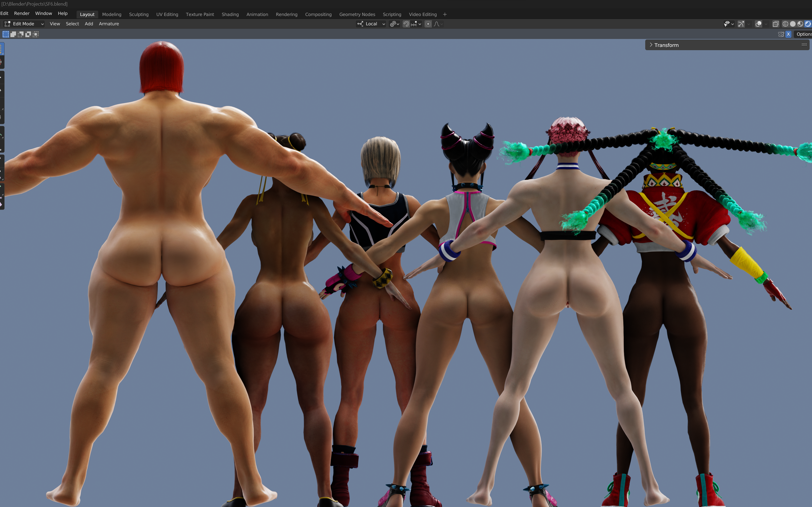The image size is (812, 507).
Task: Switch viewport to Rendered shading
Action: [x=808, y=24]
